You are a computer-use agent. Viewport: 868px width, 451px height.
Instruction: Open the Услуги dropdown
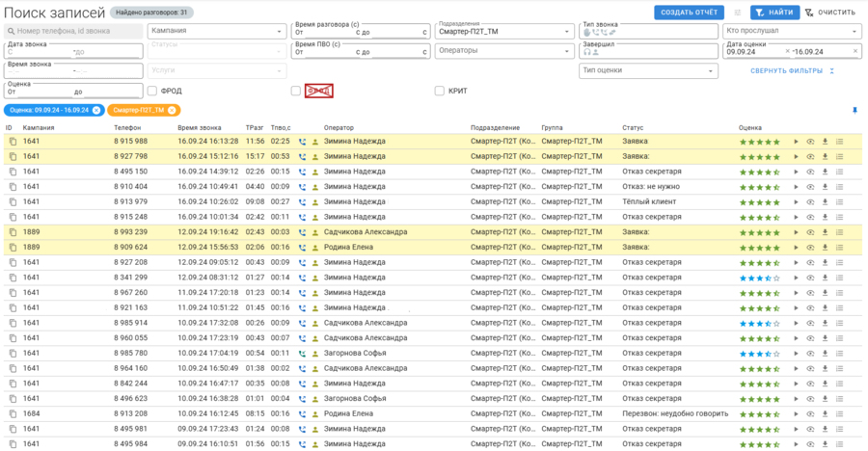pos(217,71)
